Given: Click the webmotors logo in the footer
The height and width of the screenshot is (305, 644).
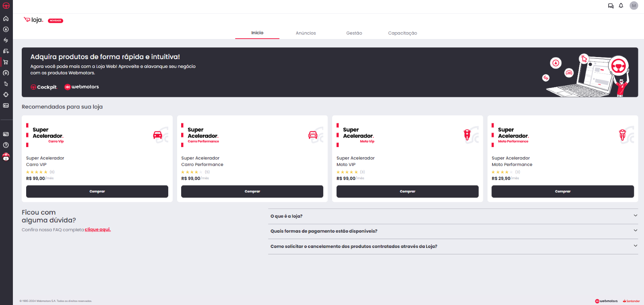Looking at the screenshot, I should pos(606,301).
